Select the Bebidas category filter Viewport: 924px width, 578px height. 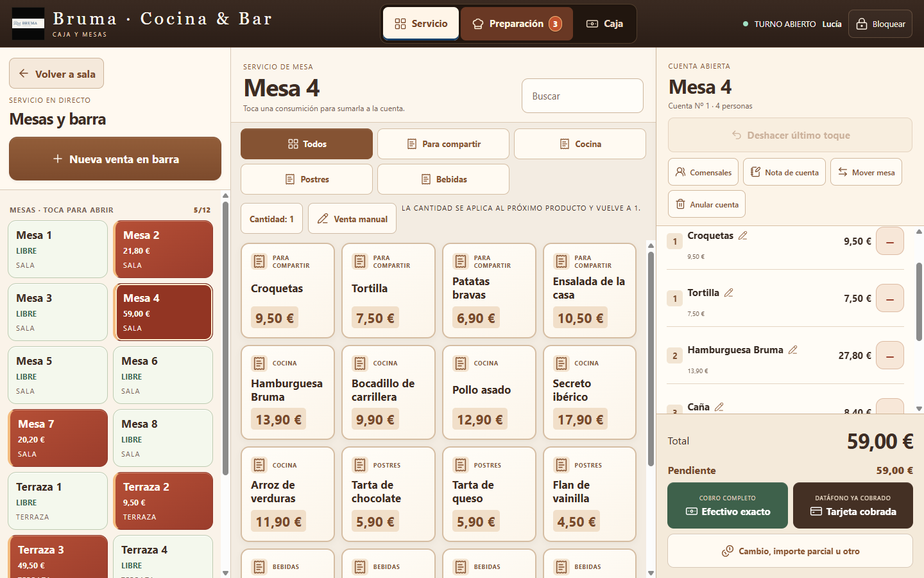[x=443, y=179]
